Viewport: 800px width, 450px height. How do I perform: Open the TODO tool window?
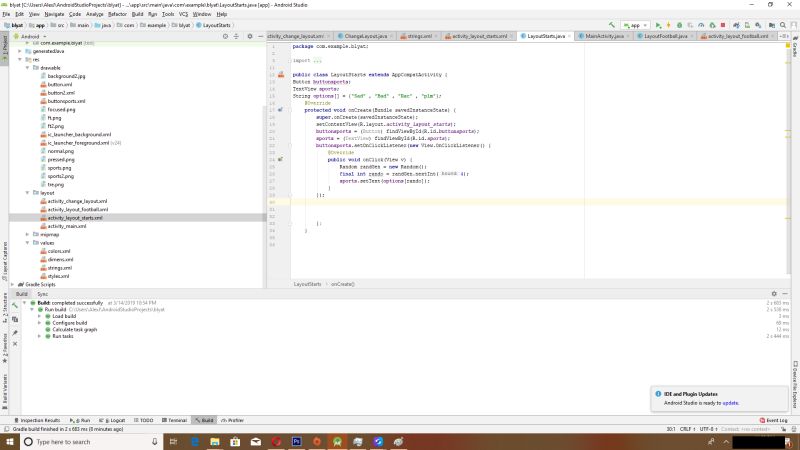point(144,420)
